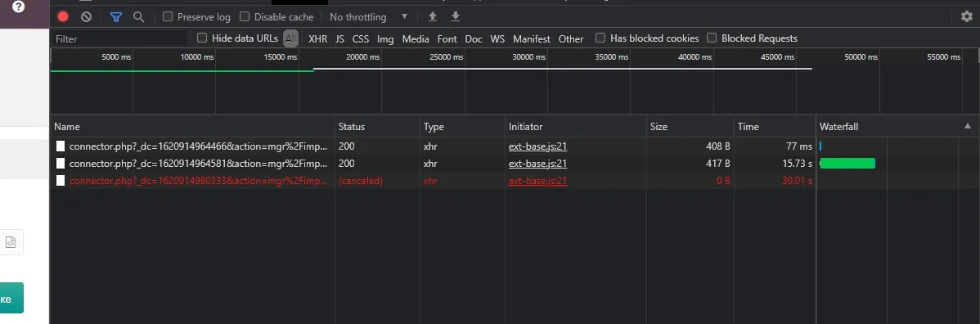Screen dimensions: 980x324
Task: Open the network search magnifier
Action: point(139,17)
